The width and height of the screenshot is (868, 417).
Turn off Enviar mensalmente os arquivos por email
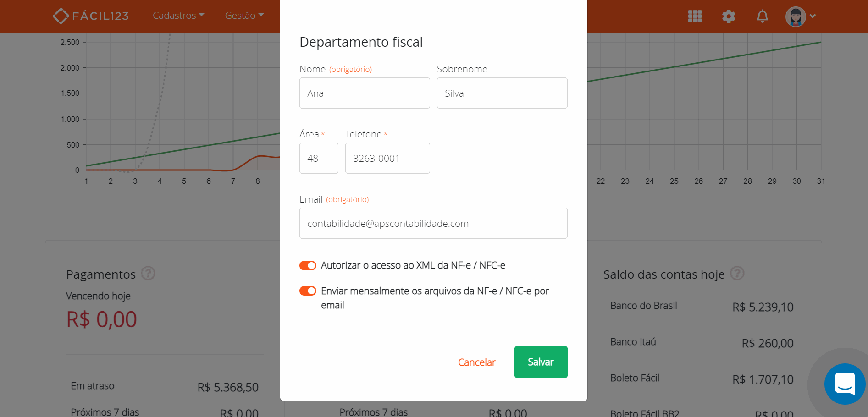[x=308, y=291]
